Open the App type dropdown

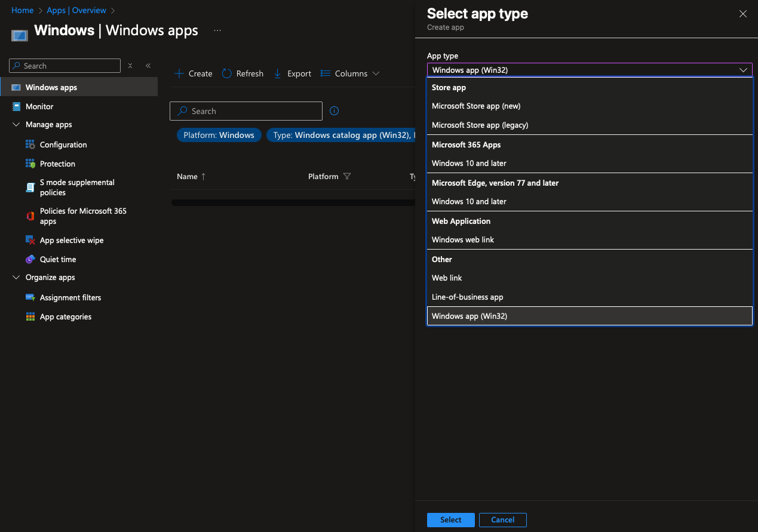tap(589, 70)
